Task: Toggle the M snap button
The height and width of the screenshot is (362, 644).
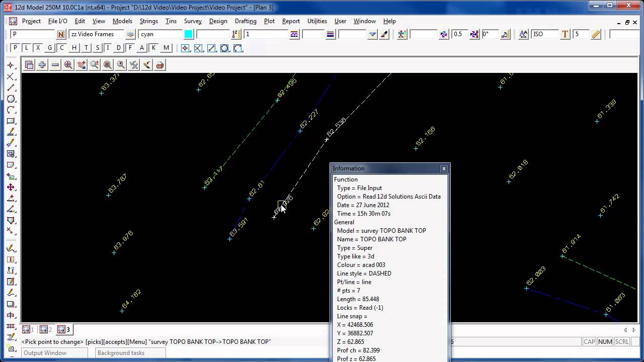Action: [x=166, y=48]
